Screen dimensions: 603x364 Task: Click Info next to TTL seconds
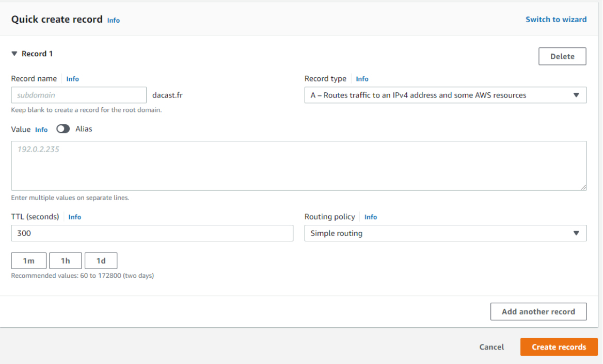point(75,217)
